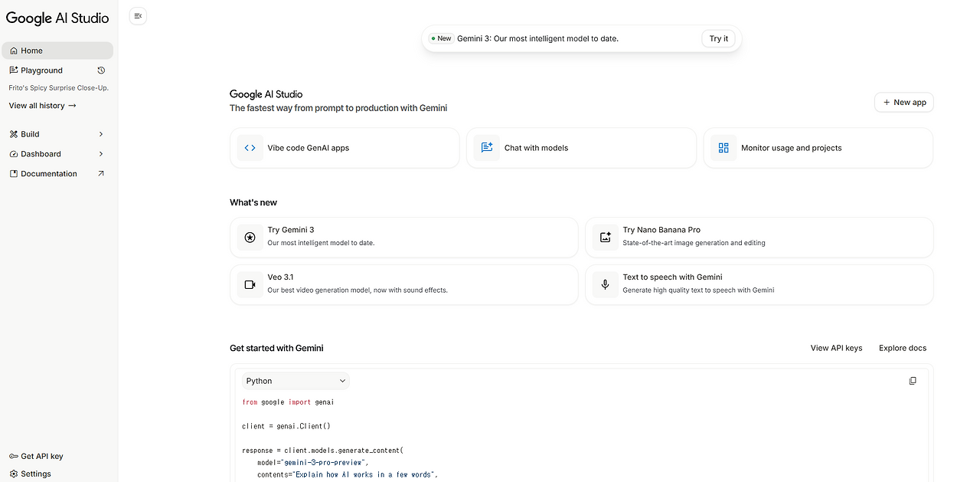Click the Veo 3.1 video camera icon
980x482 pixels.
click(x=250, y=285)
